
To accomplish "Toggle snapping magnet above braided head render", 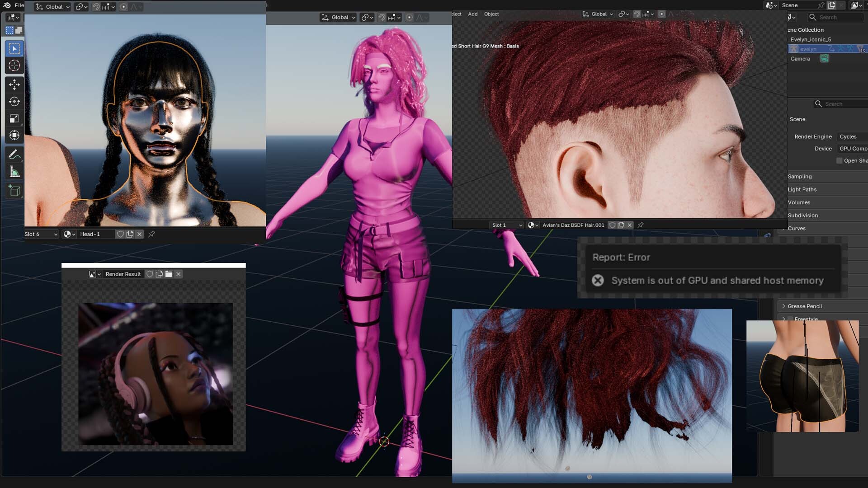I will (96, 7).
